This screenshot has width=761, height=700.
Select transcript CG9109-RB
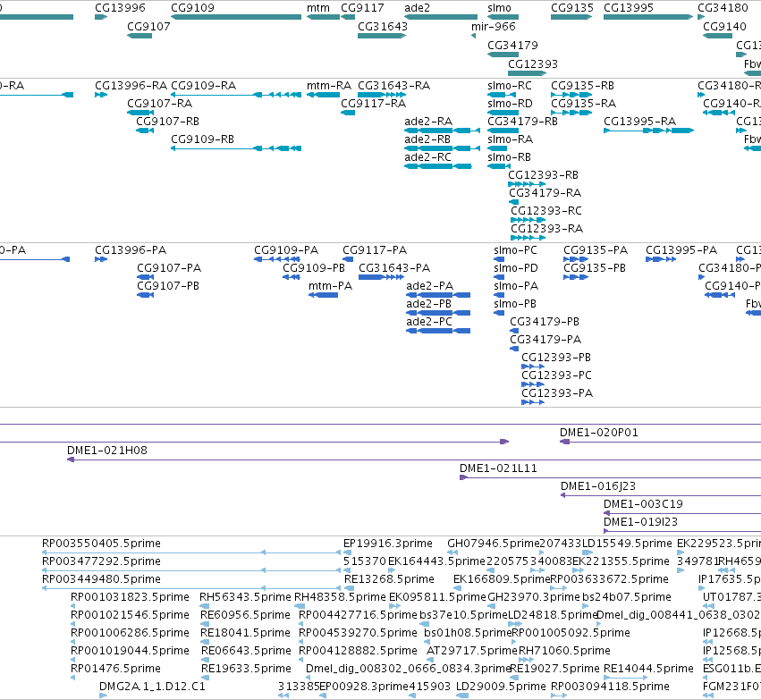(x=236, y=148)
